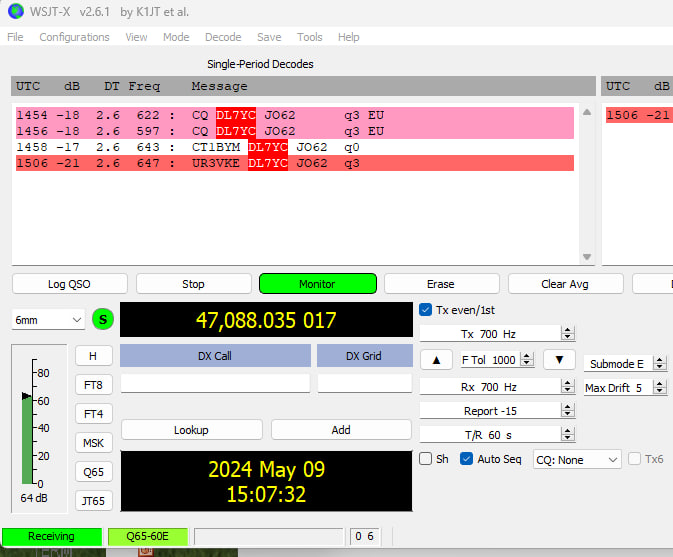Switch to MSK mode button
This screenshot has height=557, width=673.
[94, 442]
